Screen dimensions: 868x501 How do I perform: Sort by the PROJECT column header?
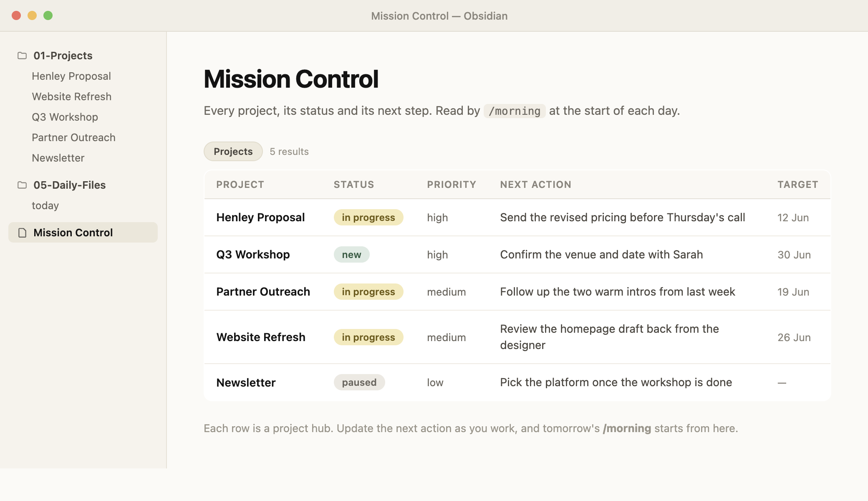coord(240,185)
